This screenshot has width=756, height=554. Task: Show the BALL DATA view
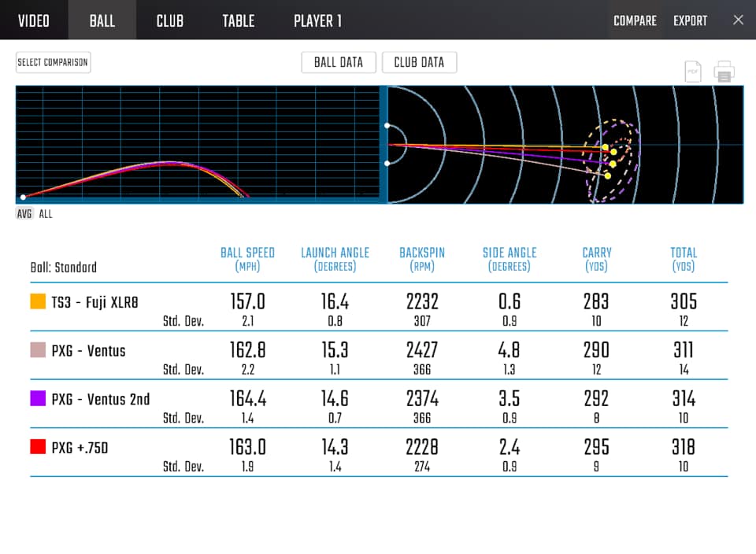[339, 62]
